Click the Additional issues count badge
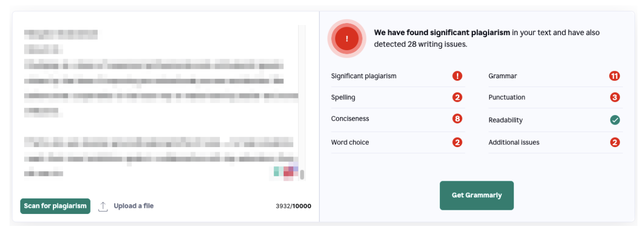Viewport: 644px width, 234px height. pyautogui.click(x=615, y=143)
